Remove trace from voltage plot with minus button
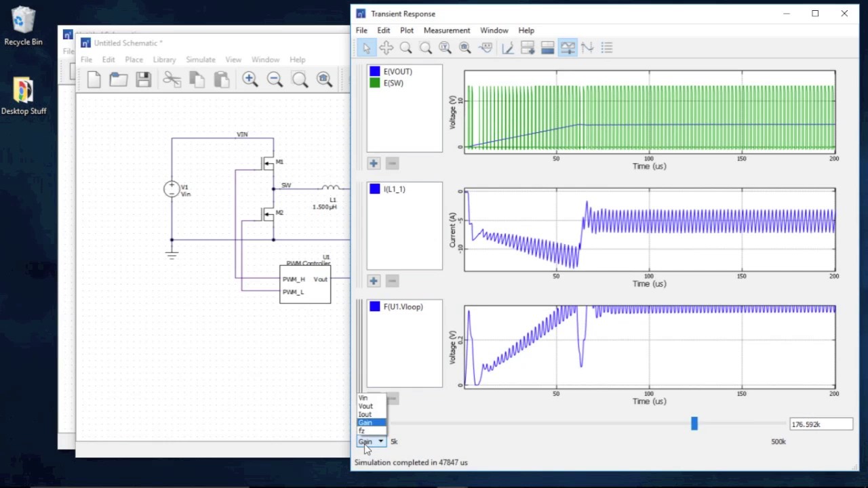Image resolution: width=868 pixels, height=488 pixels. pyautogui.click(x=392, y=163)
